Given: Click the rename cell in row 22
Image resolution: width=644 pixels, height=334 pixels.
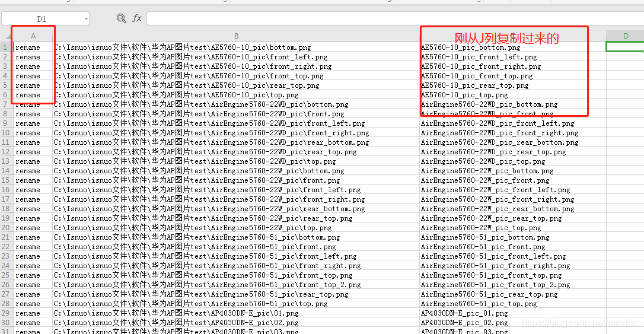Looking at the screenshot, I should tap(33, 246).
